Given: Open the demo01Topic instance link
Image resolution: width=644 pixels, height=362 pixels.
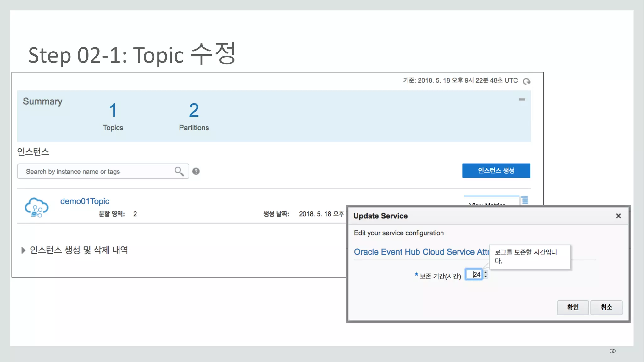Looking at the screenshot, I should (x=85, y=201).
